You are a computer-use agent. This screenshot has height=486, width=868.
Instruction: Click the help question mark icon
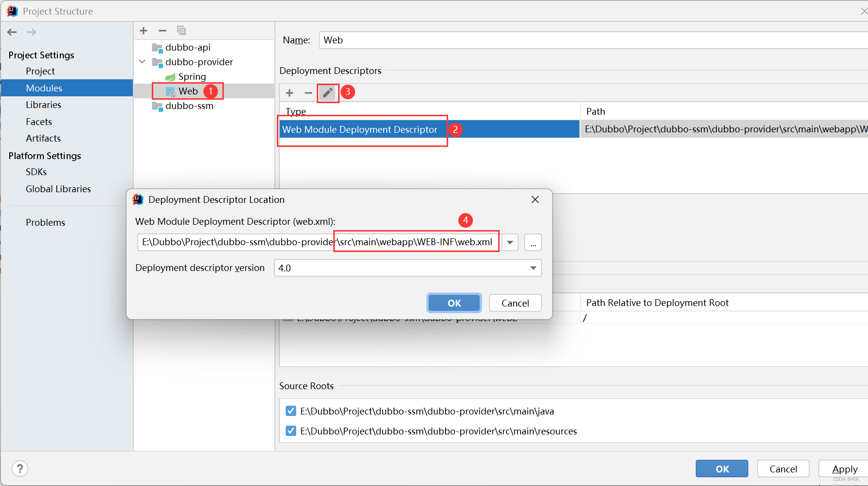click(19, 468)
